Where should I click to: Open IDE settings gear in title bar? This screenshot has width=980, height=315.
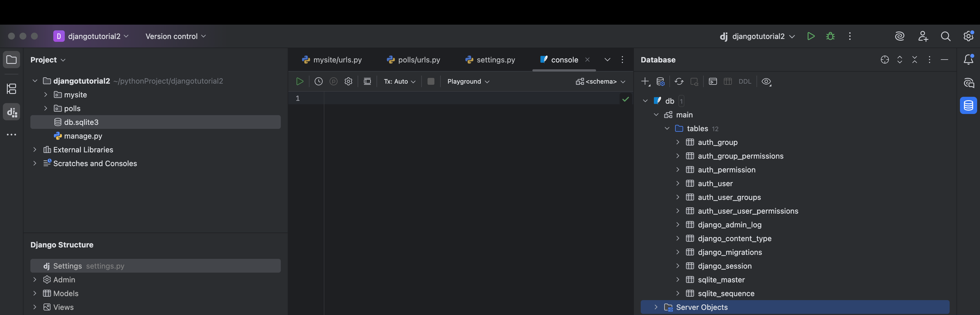[x=968, y=36]
